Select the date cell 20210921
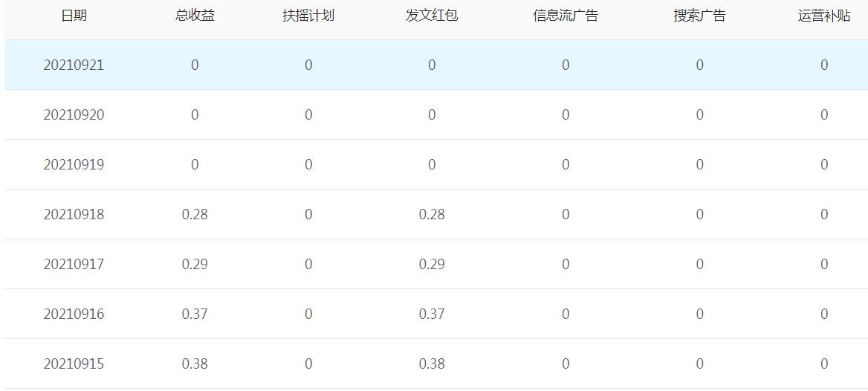 [74, 65]
